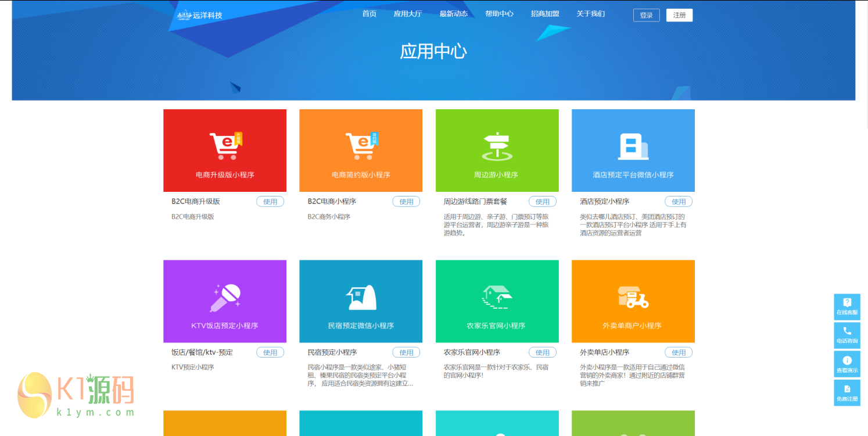The height and width of the screenshot is (436, 868).
Task: Click the B2C电商小程序 title text
Action: 332,202
